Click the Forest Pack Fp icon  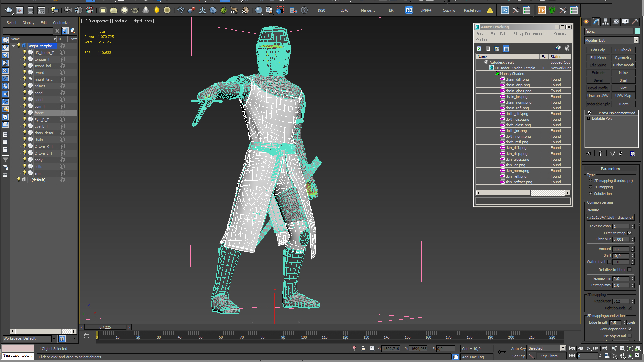(x=541, y=10)
